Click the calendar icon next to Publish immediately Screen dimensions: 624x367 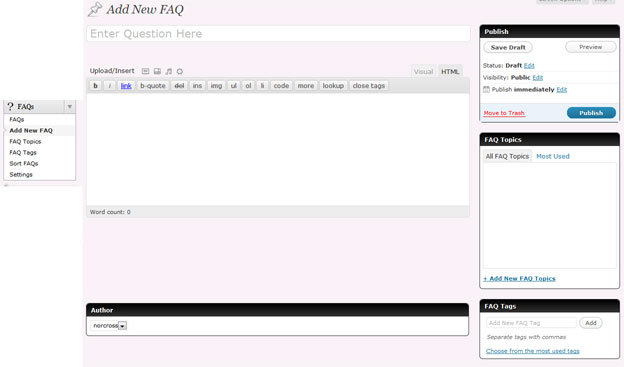pos(486,89)
